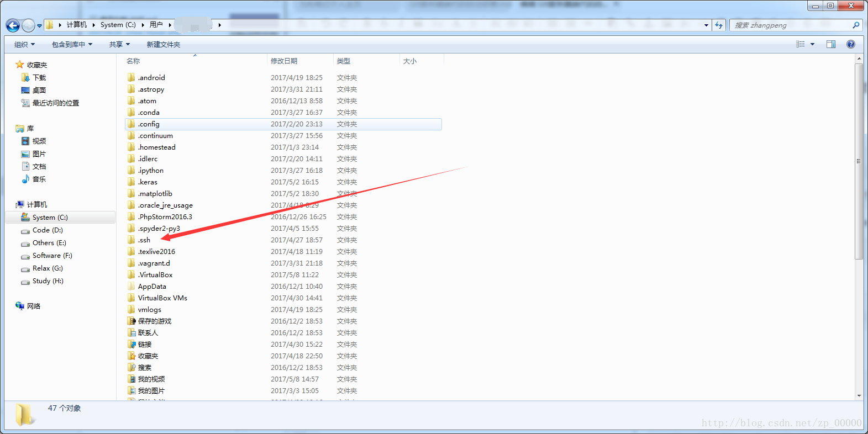The image size is (868, 434).
Task: Expand arrow after 用户 breadcrumb
Action: [x=170, y=25]
